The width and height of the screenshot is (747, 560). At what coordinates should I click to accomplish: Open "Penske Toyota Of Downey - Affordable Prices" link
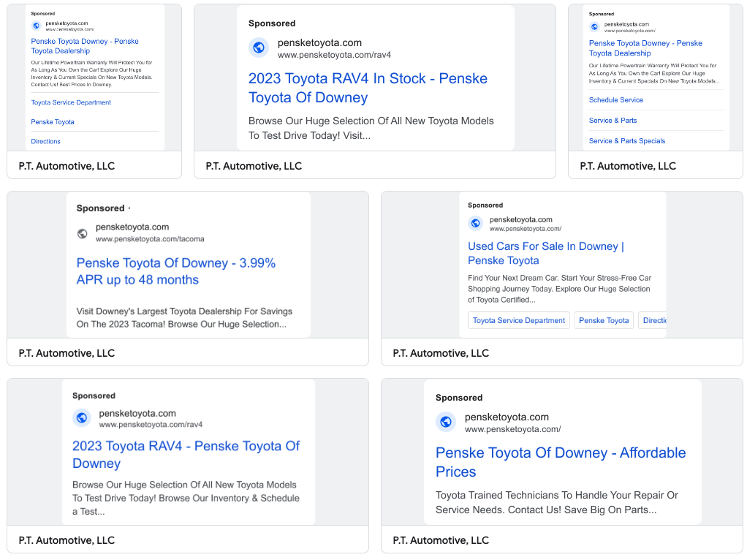coord(560,462)
